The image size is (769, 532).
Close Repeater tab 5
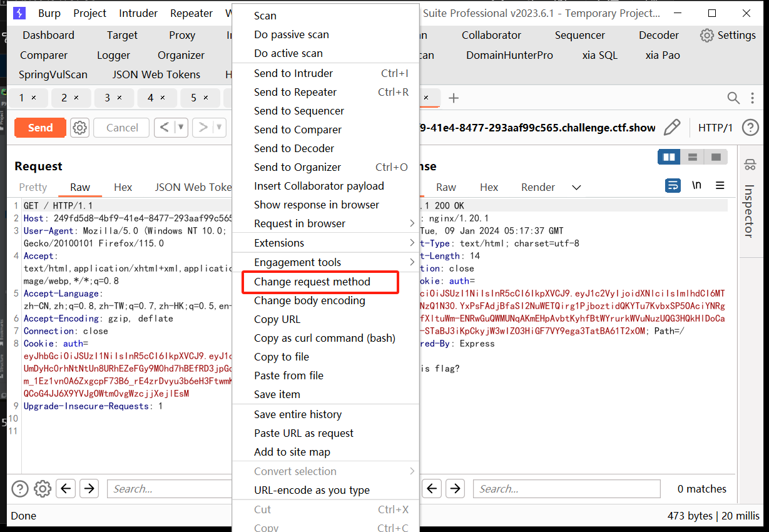pos(206,98)
